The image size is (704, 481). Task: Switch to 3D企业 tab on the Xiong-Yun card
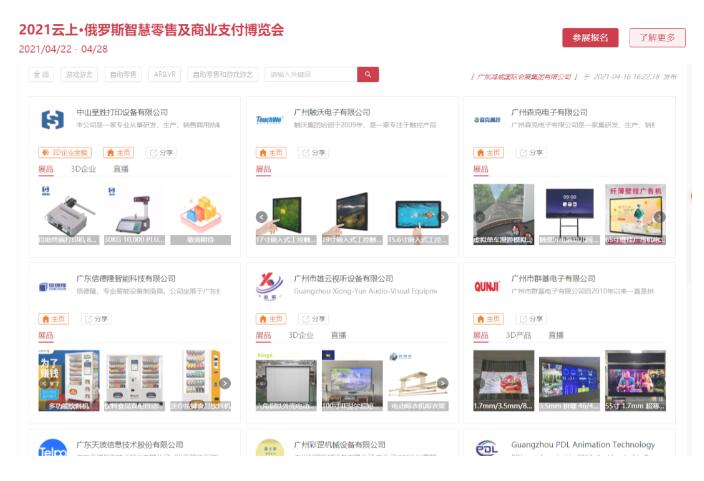(x=301, y=335)
